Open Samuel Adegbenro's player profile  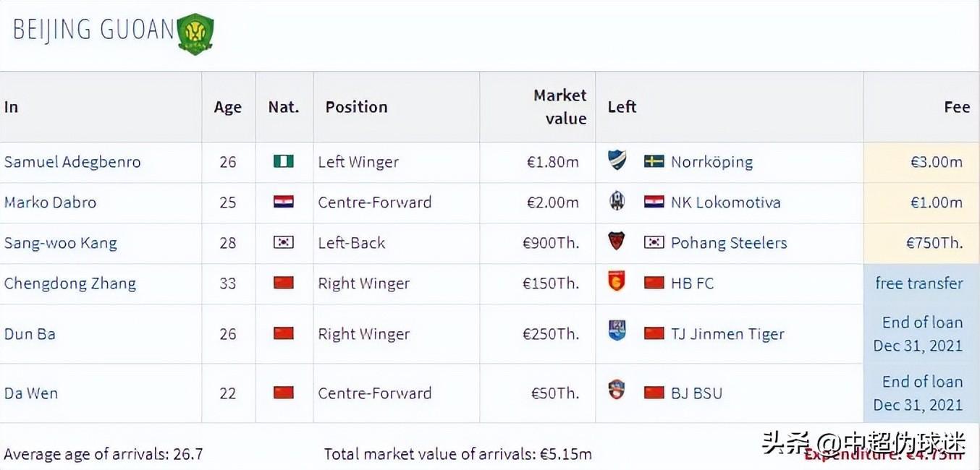point(72,162)
